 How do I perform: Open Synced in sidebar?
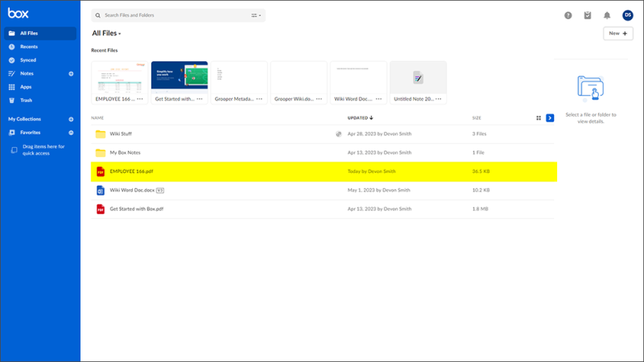click(28, 60)
